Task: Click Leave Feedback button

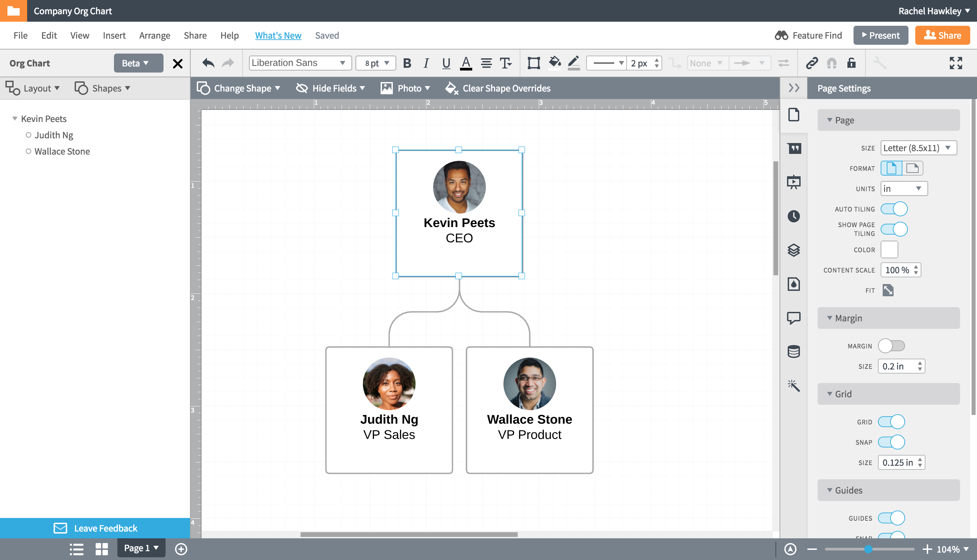Action: (x=105, y=528)
